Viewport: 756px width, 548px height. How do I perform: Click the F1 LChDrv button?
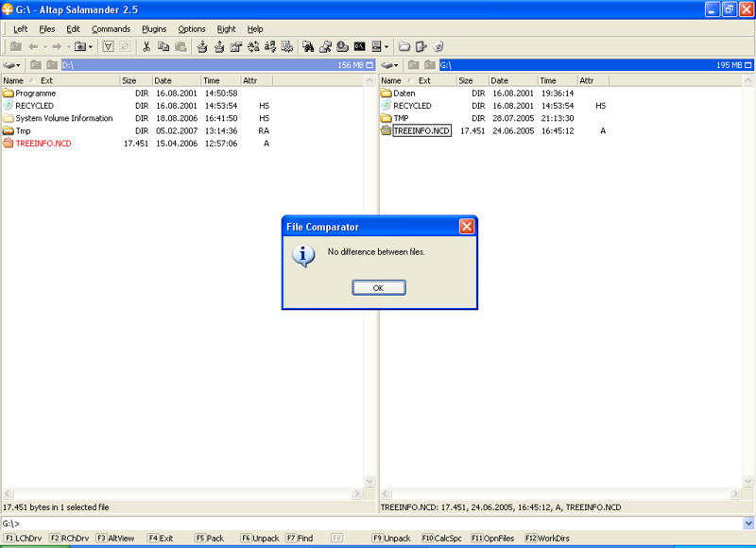[23, 538]
